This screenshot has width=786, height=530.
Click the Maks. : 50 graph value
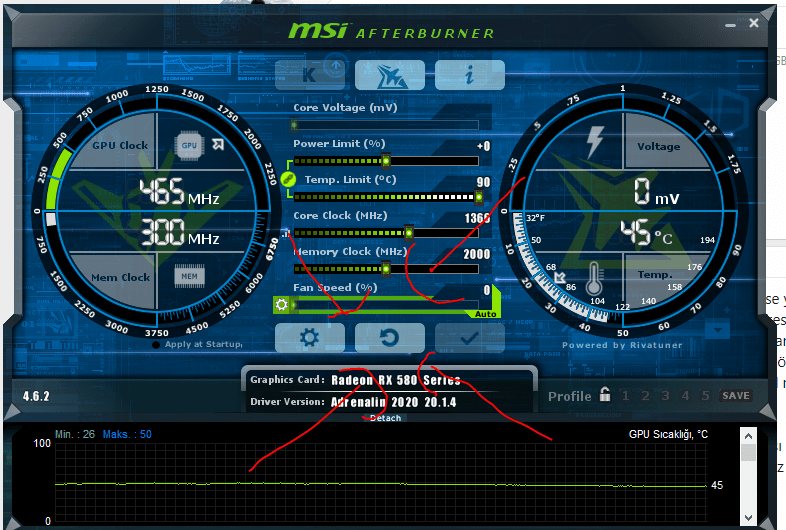(x=127, y=434)
